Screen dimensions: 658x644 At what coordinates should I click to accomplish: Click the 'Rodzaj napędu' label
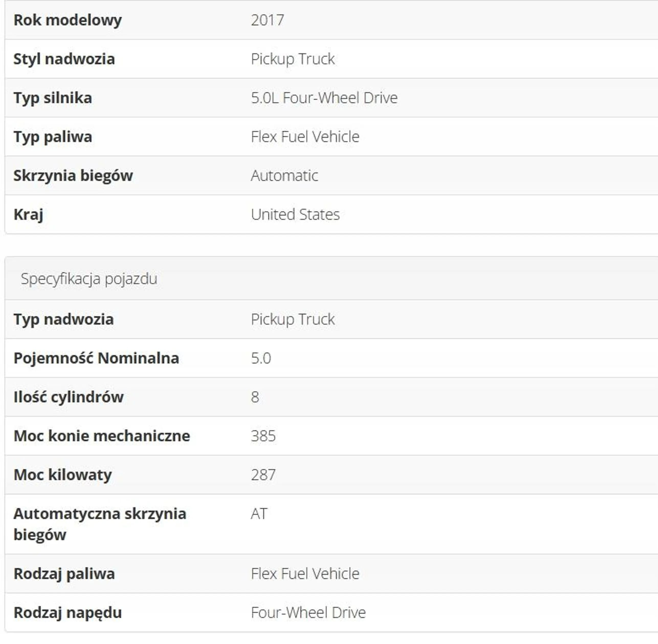point(67,613)
